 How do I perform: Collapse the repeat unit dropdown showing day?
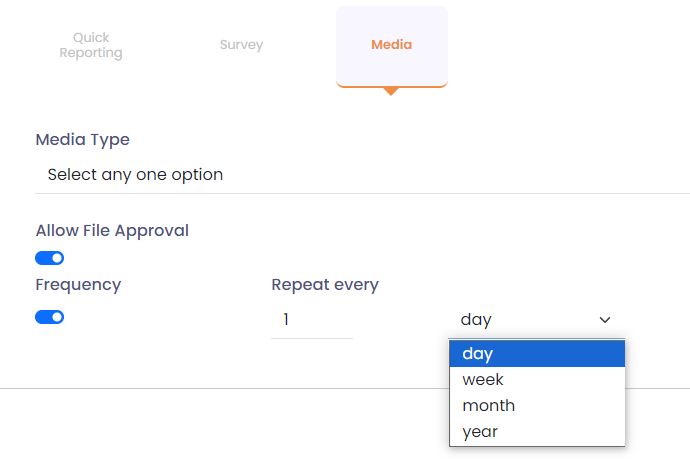point(535,320)
